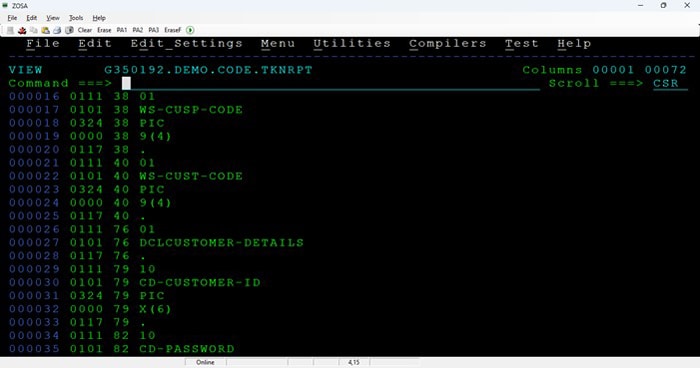This screenshot has width=700, height=368.
Task: Click line number 000020
Action: click(34, 150)
